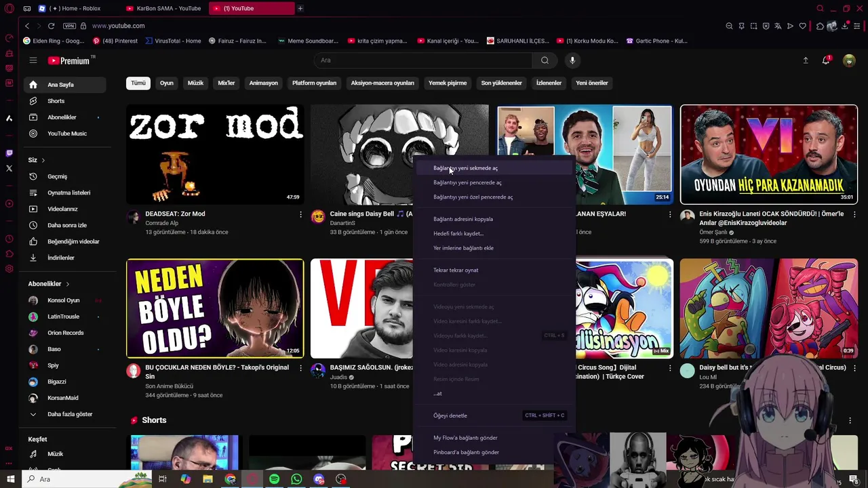Viewport: 868px width, 488px height.
Task: Click the Create upload arrow icon
Action: point(806,60)
